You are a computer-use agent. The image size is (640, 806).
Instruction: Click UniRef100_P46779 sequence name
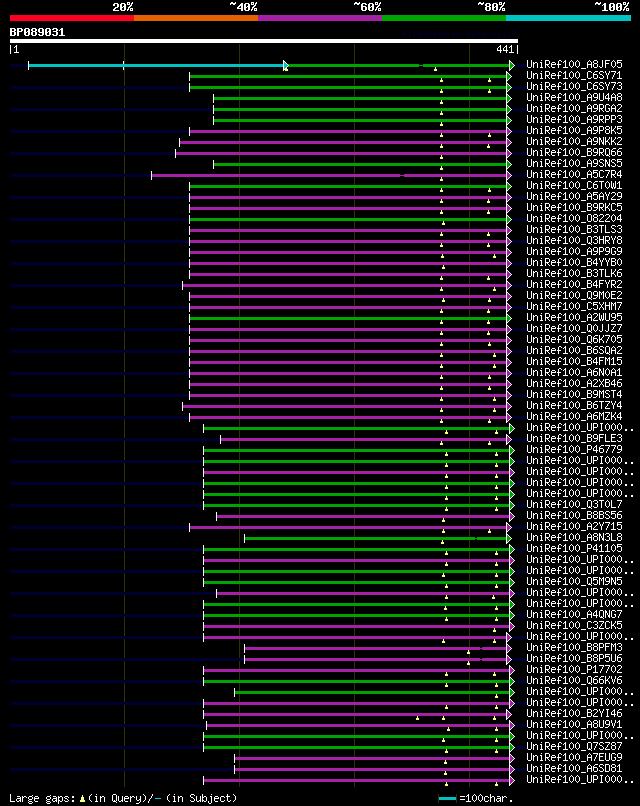(x=574, y=450)
